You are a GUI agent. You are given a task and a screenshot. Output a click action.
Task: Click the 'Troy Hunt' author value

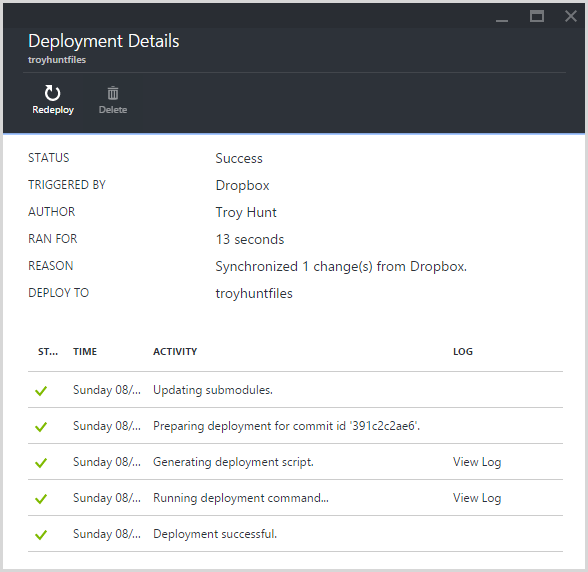pyautogui.click(x=246, y=213)
